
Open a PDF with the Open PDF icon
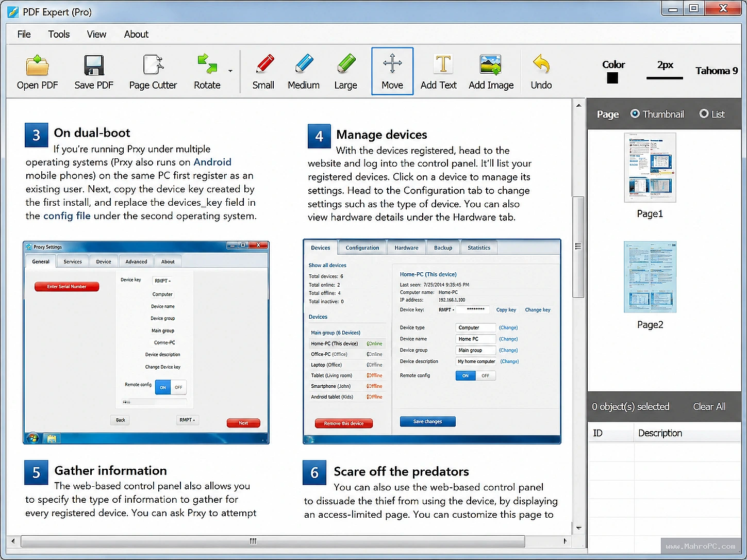click(x=37, y=72)
